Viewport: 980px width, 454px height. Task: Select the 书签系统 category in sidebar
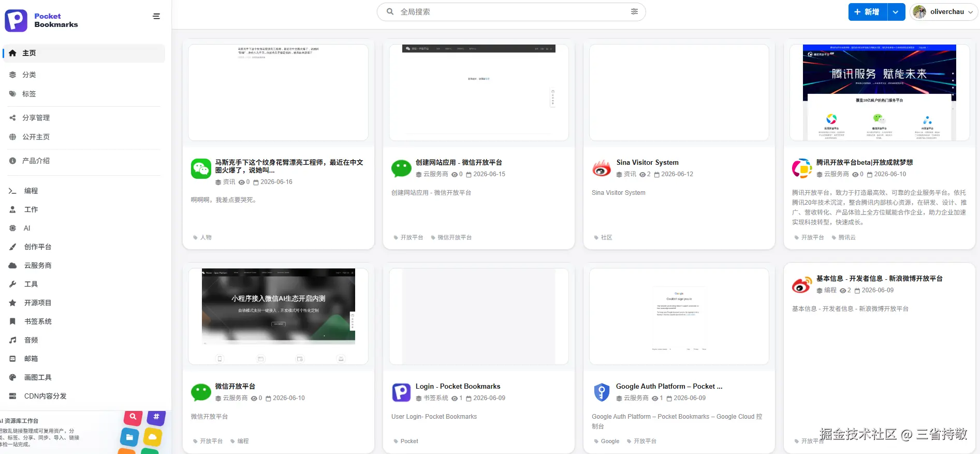coord(84,321)
